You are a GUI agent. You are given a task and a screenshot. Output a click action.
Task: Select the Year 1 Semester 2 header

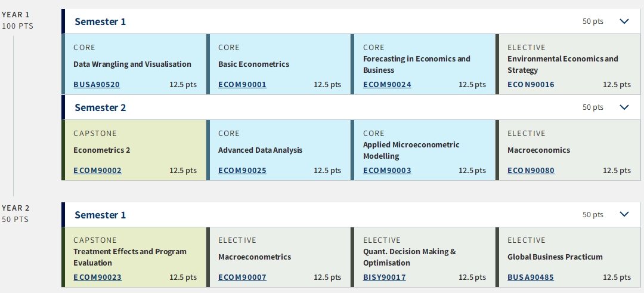pos(100,107)
